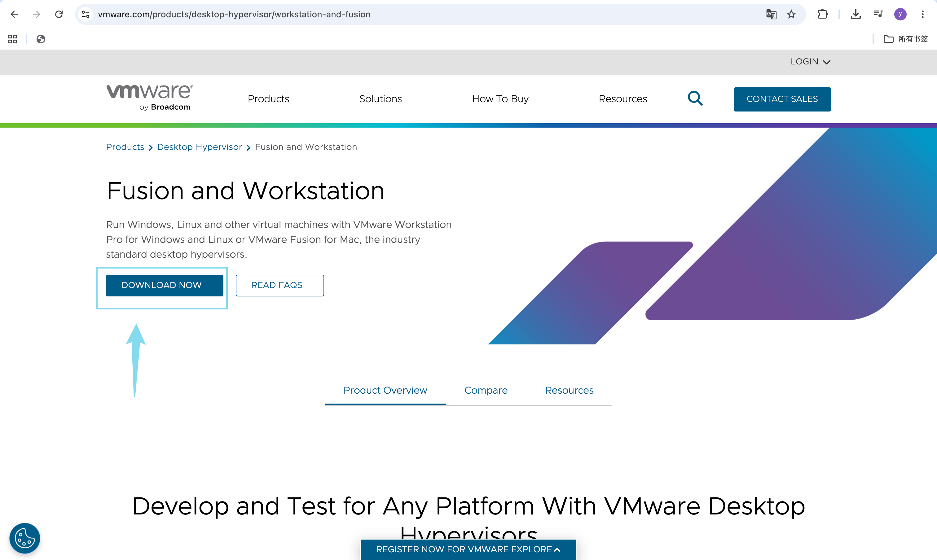Open Desktop Hypervisor breadcrumb link
Screen dimensions: 937x560
pos(199,147)
